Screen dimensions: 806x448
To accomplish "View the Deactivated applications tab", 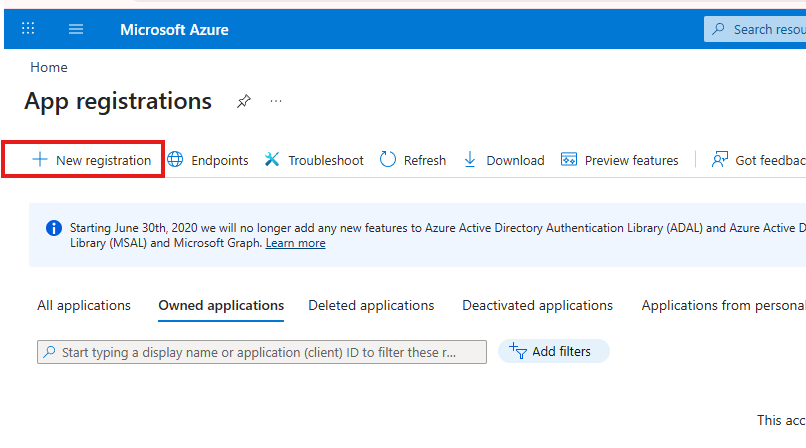I will click(537, 306).
